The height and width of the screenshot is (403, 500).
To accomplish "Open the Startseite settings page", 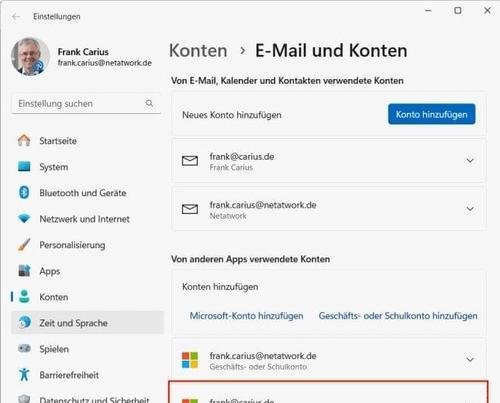I will (87, 141).
